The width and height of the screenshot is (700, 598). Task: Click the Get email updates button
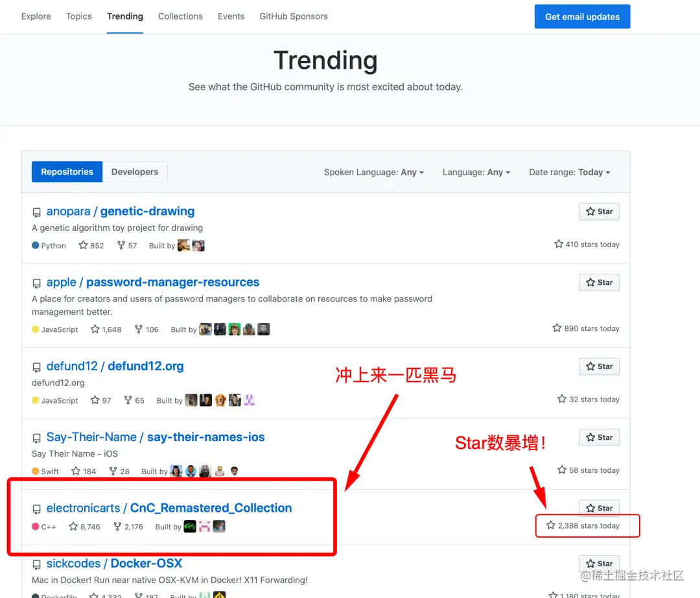(x=582, y=16)
